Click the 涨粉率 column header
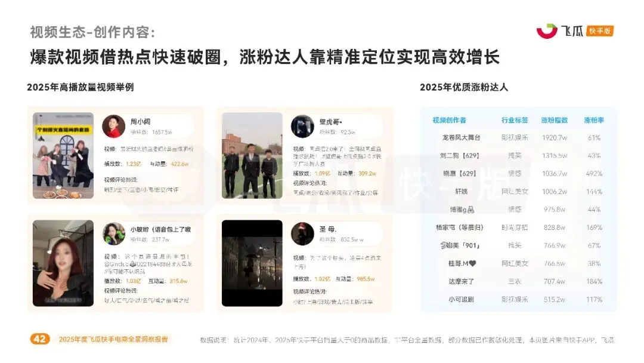 [x=594, y=120]
